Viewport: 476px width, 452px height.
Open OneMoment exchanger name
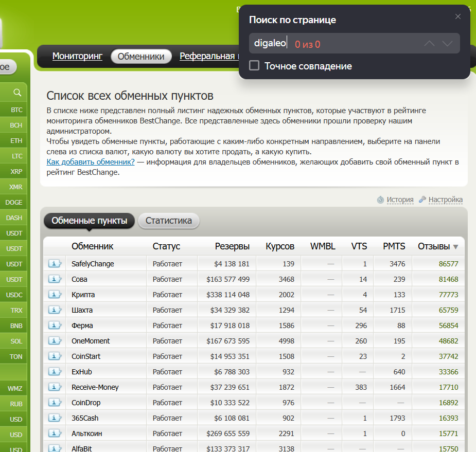[91, 341]
